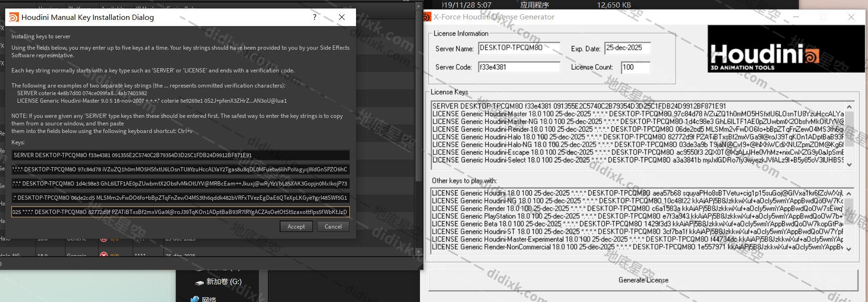Screen dimensions: 868x302
Task: Click the Cancel button in the key dialog
Action: tap(333, 227)
